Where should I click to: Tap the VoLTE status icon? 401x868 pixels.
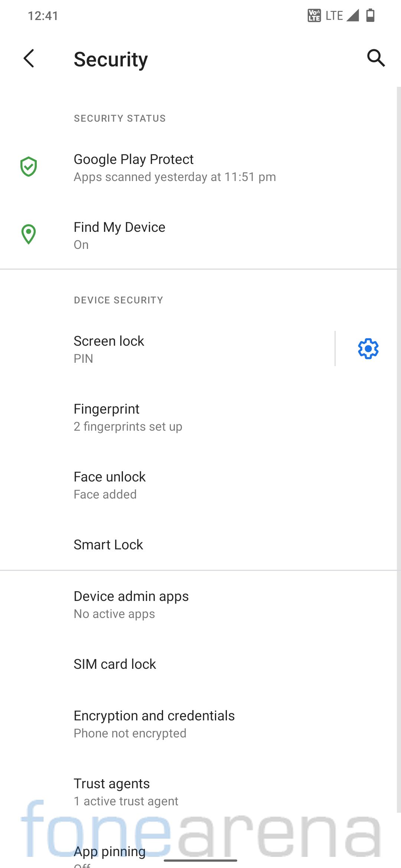(314, 16)
